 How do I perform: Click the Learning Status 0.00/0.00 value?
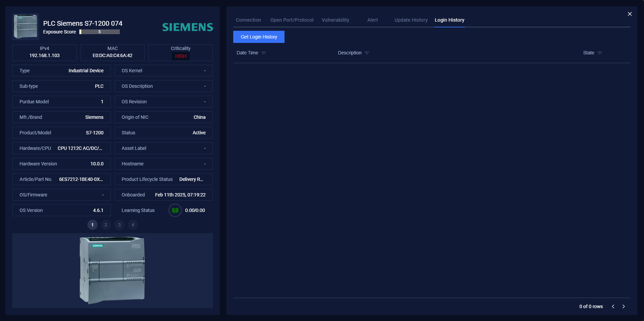tap(195, 210)
